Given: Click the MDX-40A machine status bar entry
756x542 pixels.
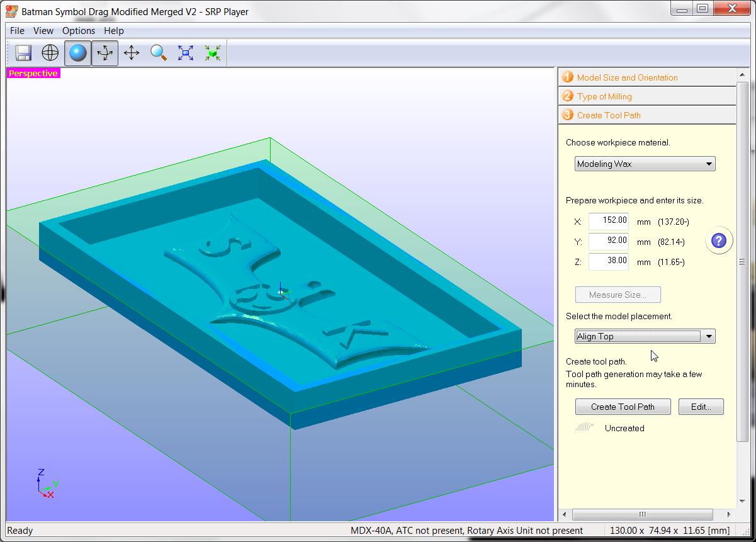Looking at the screenshot, I should [466, 531].
